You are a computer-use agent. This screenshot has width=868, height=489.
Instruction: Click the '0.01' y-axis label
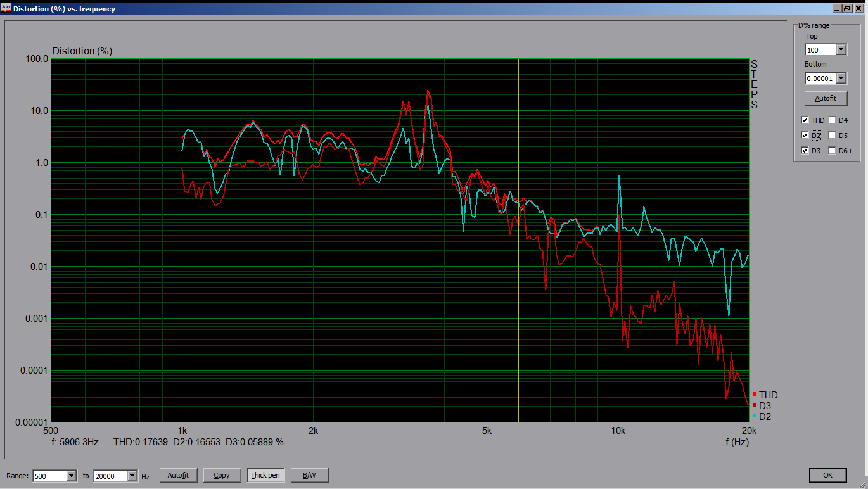(40, 267)
